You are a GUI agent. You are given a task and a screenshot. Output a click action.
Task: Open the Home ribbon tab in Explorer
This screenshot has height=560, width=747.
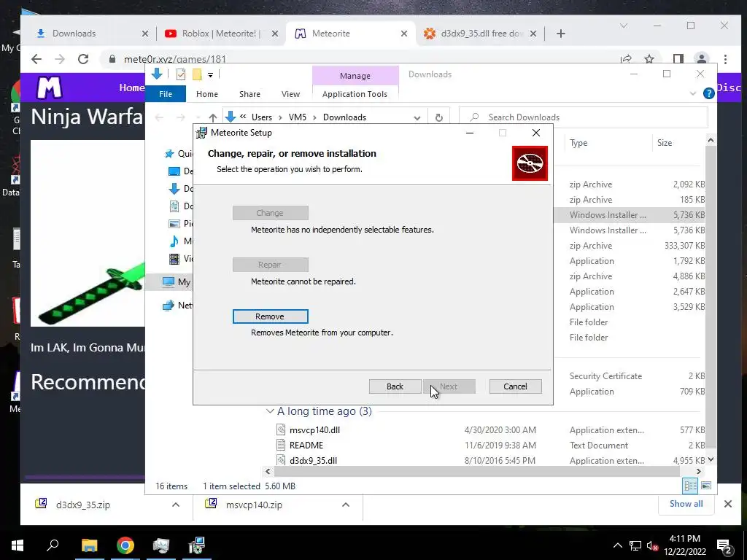pyautogui.click(x=206, y=94)
